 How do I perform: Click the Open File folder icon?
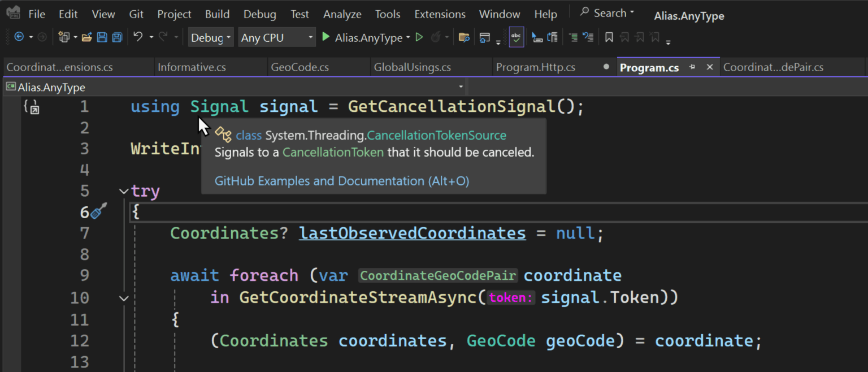[86, 37]
